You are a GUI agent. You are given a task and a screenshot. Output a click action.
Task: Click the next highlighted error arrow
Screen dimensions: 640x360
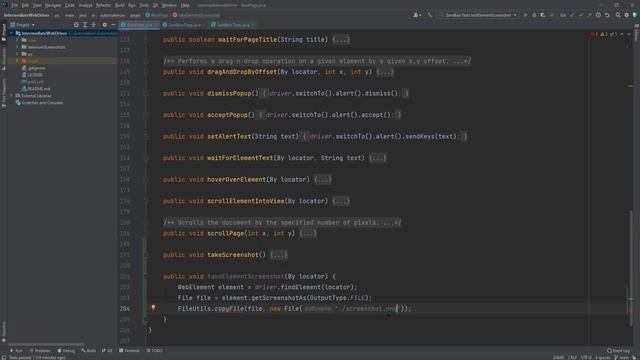pos(629,34)
